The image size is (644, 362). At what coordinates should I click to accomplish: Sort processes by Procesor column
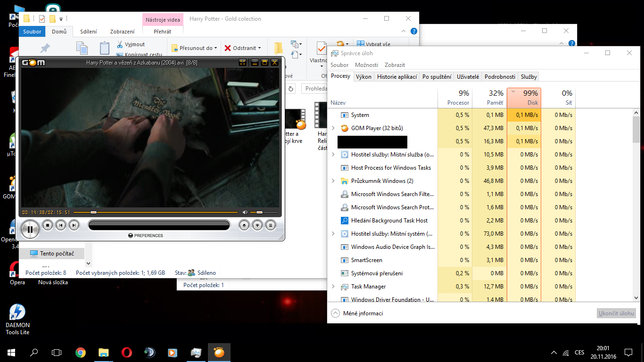[x=455, y=98]
